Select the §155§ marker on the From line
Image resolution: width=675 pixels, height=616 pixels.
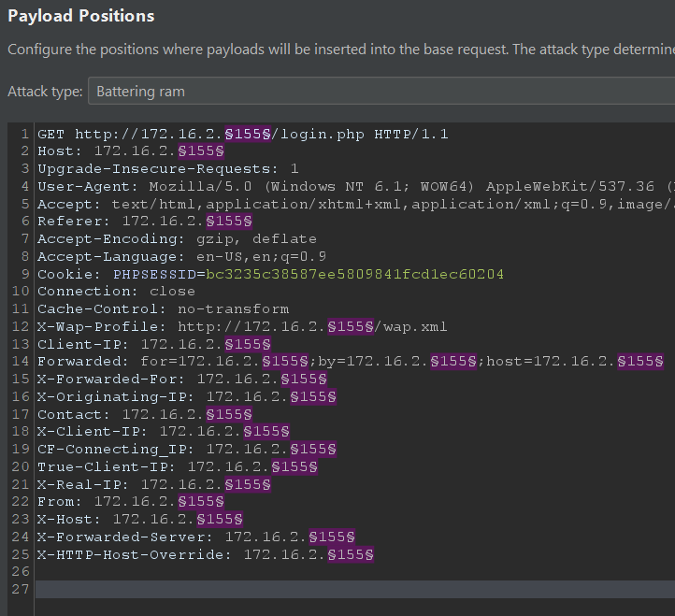201,502
